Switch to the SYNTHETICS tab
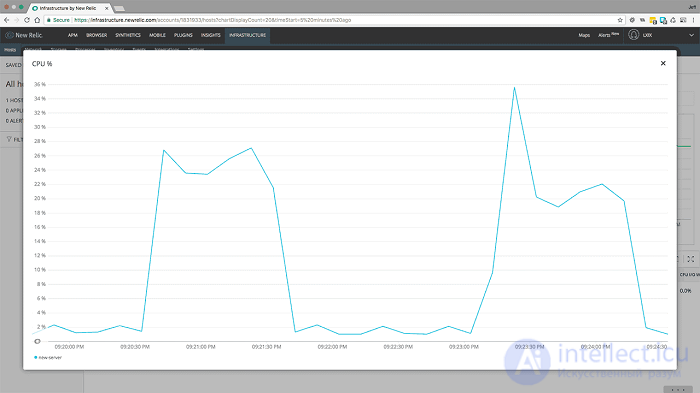Screen dimensions: 700x393 [128, 35]
